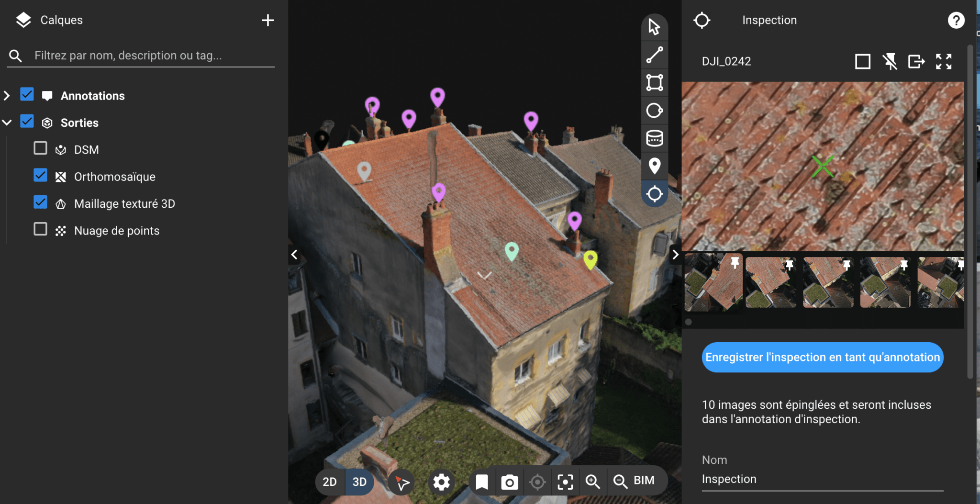Edit the Nom field containing Inspection
This screenshot has height=504, width=980.
point(823,479)
